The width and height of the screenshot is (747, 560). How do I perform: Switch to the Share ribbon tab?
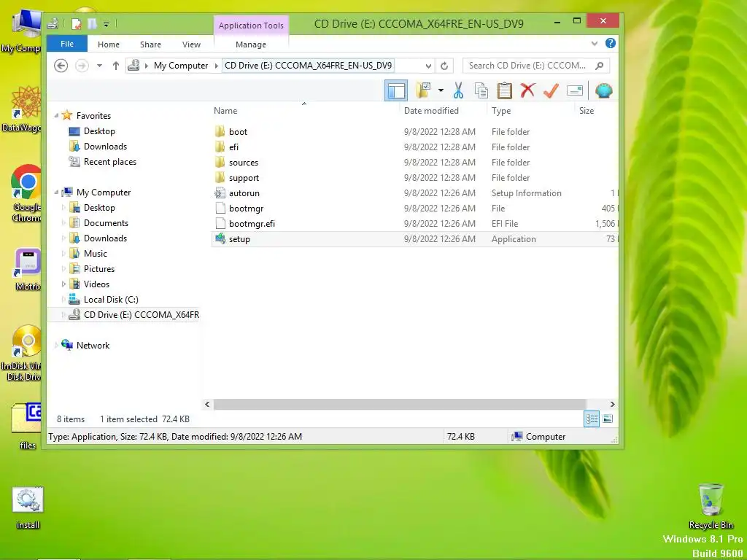coord(150,44)
